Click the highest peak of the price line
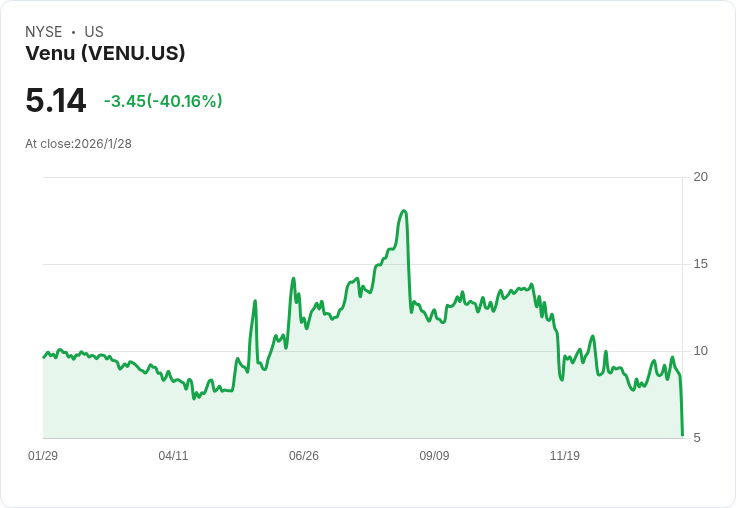Image resolution: width=736 pixels, height=508 pixels. click(404, 211)
